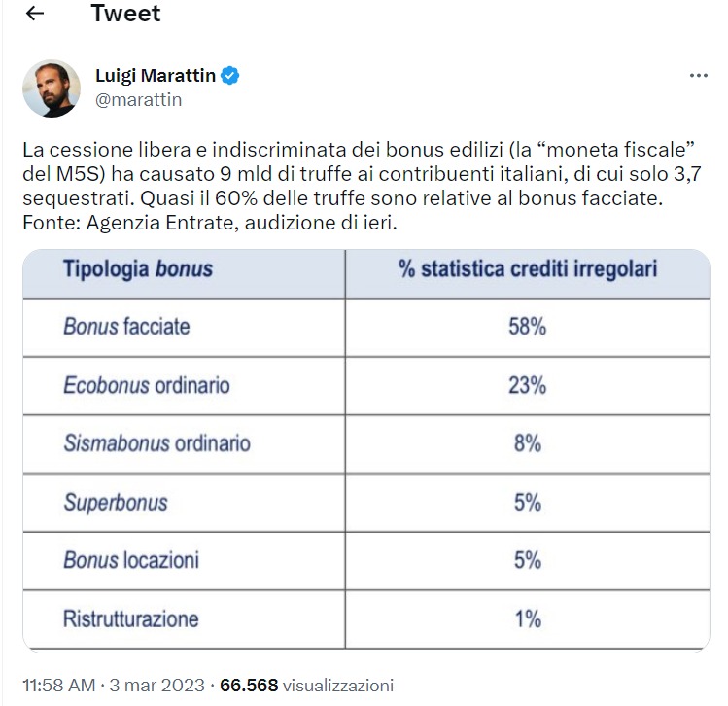Viewport: 728px width, 706px height.
Task: Select the Ecobonus ordinario row
Action: pos(366,385)
